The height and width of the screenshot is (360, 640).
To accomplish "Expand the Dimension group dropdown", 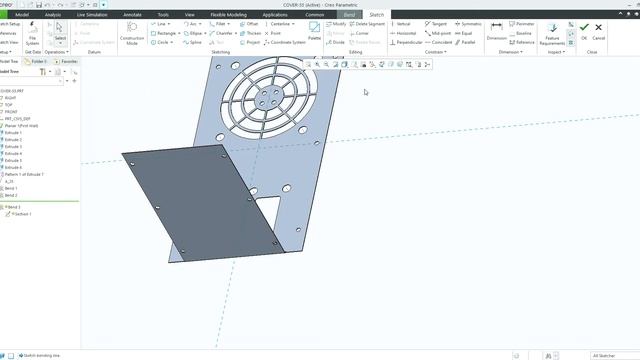I will (510, 52).
